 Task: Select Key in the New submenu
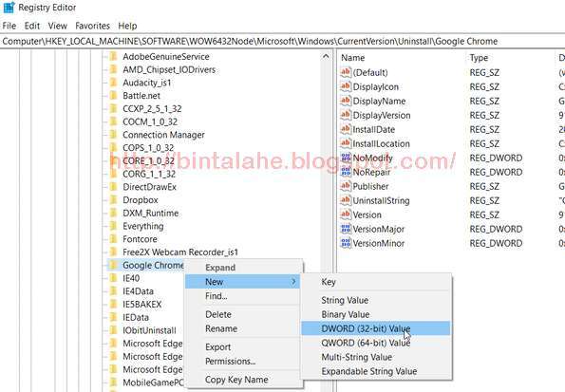pos(376,282)
